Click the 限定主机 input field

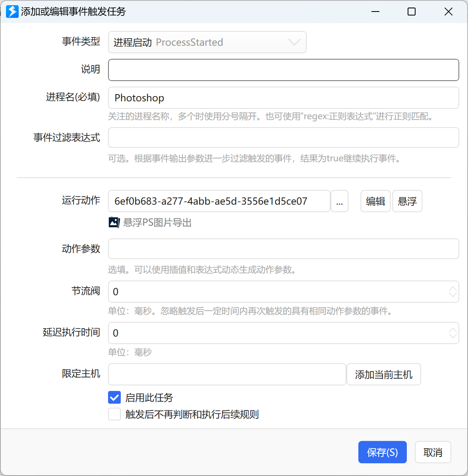pos(227,374)
